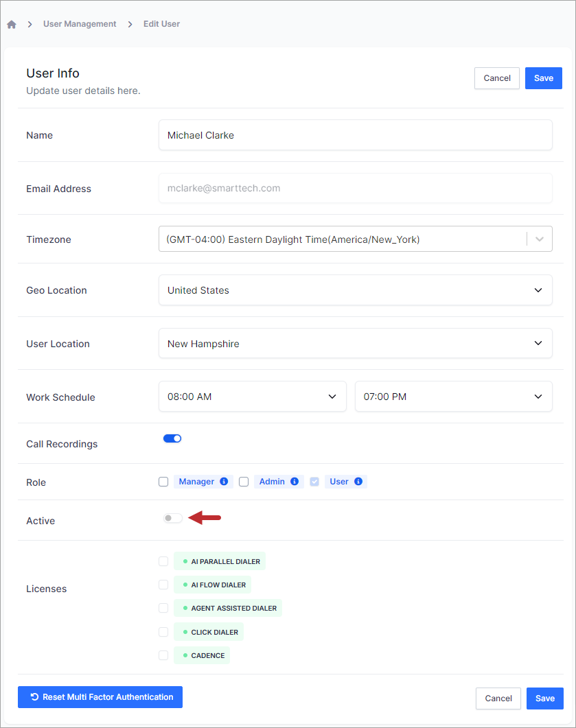This screenshot has height=728, width=576.
Task: Click the Manager role info icon
Action: coord(224,482)
